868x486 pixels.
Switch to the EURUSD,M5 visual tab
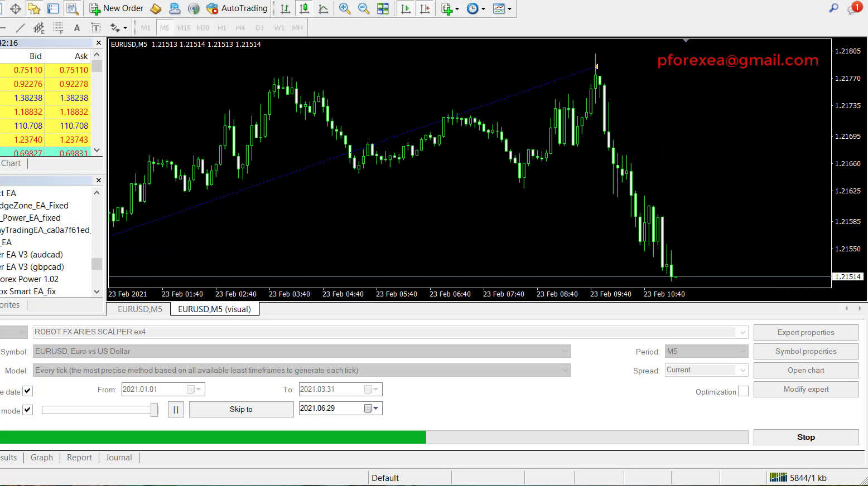click(x=215, y=309)
